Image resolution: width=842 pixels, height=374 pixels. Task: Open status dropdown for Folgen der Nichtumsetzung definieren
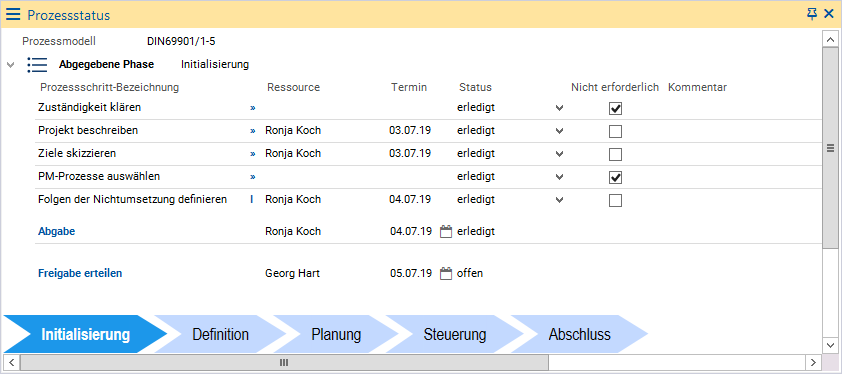coord(560,200)
